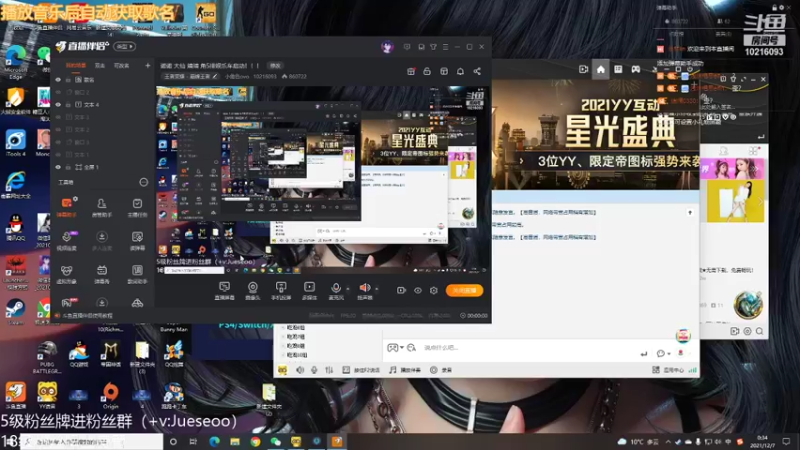Viewport: 800px width, 450px height.
Task: Click the speaker icon in the YY bottom toolbar
Action: (300, 370)
